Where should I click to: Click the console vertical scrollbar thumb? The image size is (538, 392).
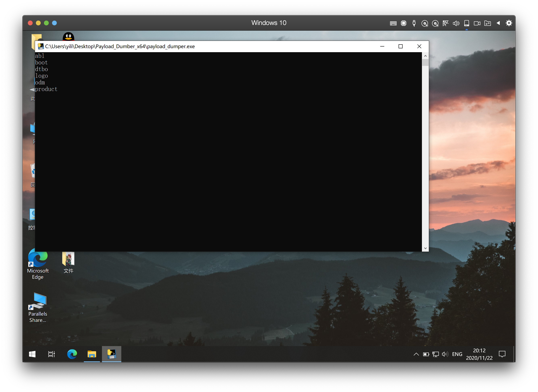425,63
